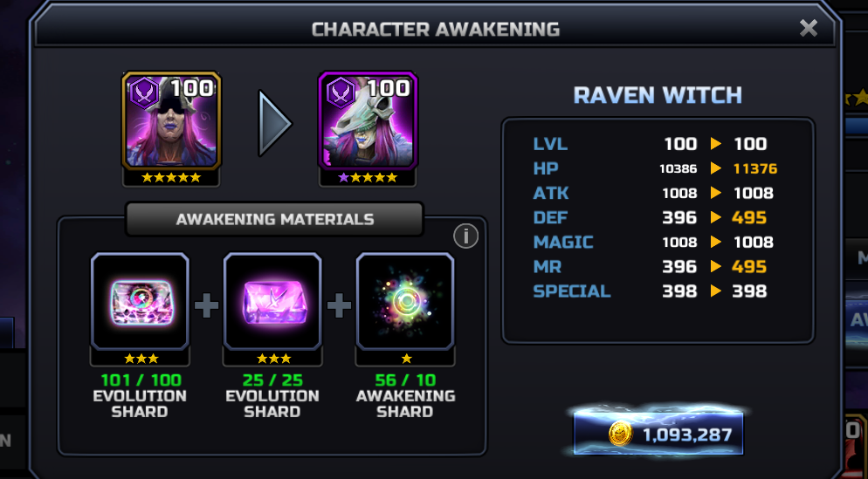The width and height of the screenshot is (868, 479).
Task: Close the Character Awakening dialog
Action: point(809,28)
